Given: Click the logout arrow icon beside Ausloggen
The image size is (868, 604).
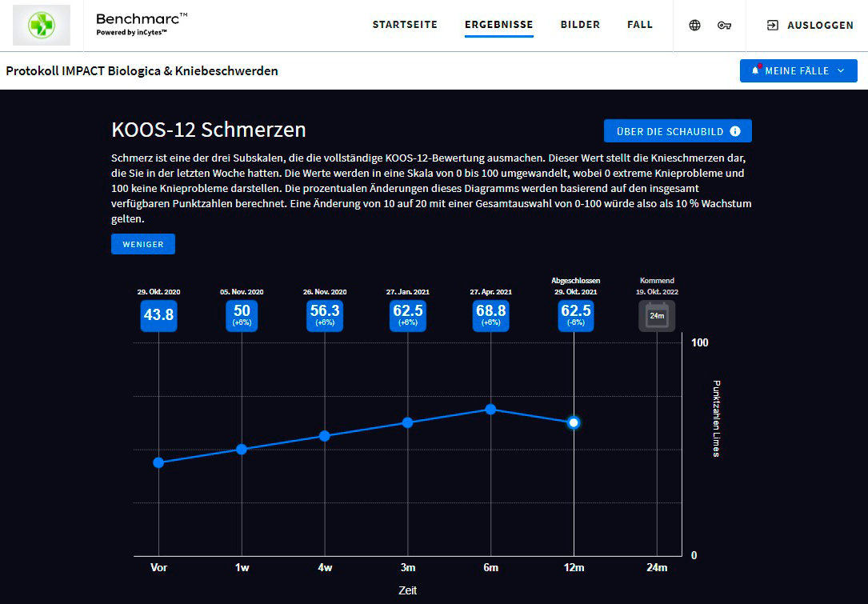Looking at the screenshot, I should point(772,25).
